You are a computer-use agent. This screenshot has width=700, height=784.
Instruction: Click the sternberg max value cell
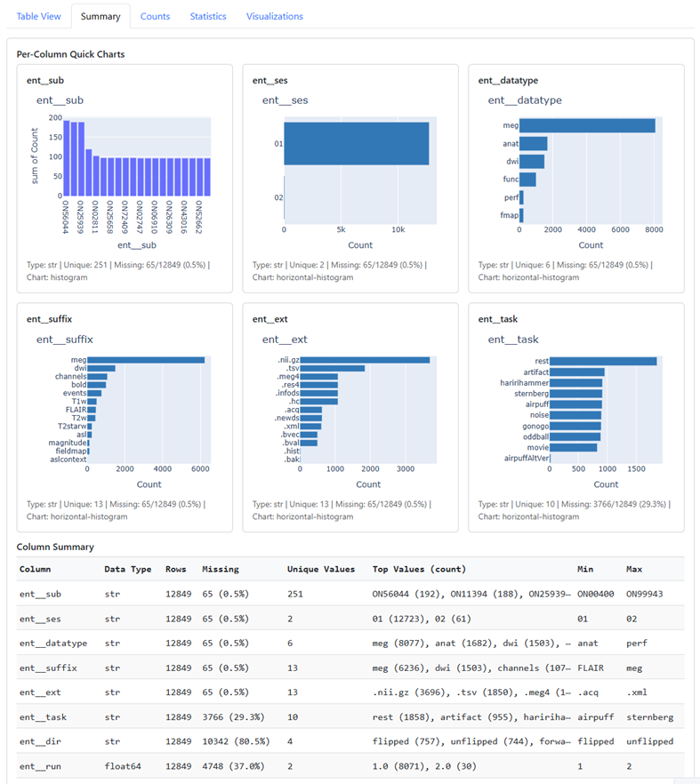(x=649, y=717)
